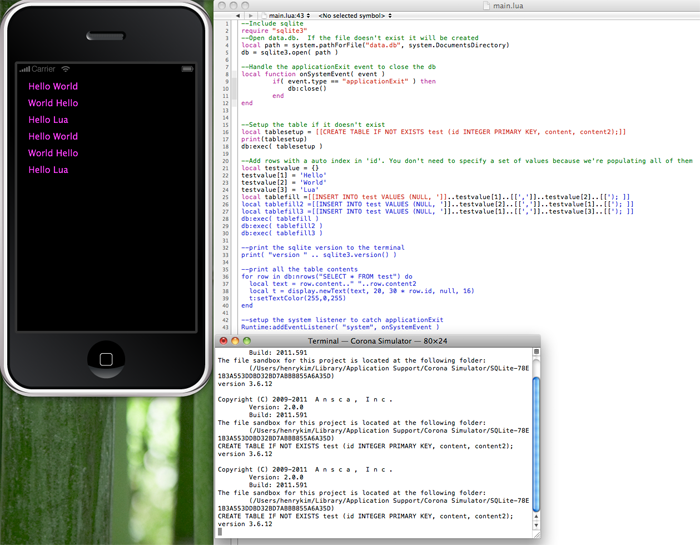
Task: Click the main.lua title in the editor window
Action: [508, 6]
